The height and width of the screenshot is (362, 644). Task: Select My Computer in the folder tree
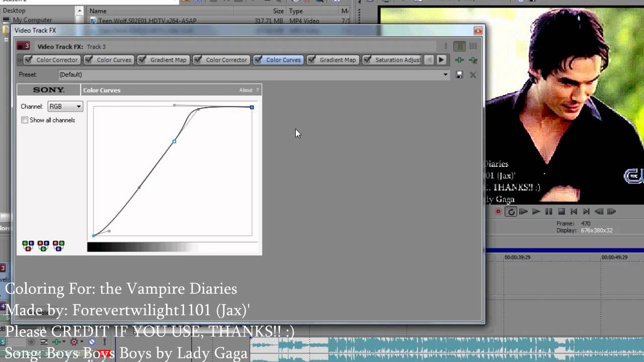pos(32,20)
